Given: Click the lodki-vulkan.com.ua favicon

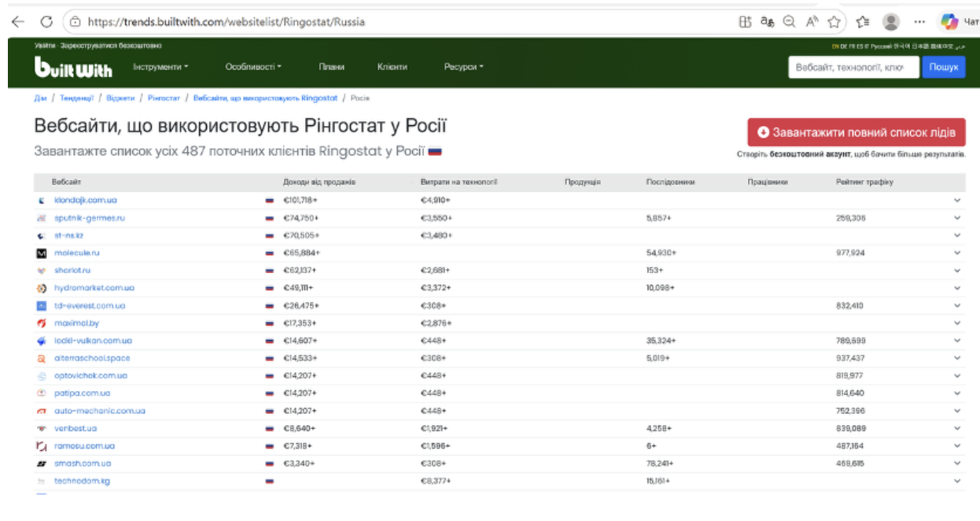Looking at the screenshot, I should (42, 341).
